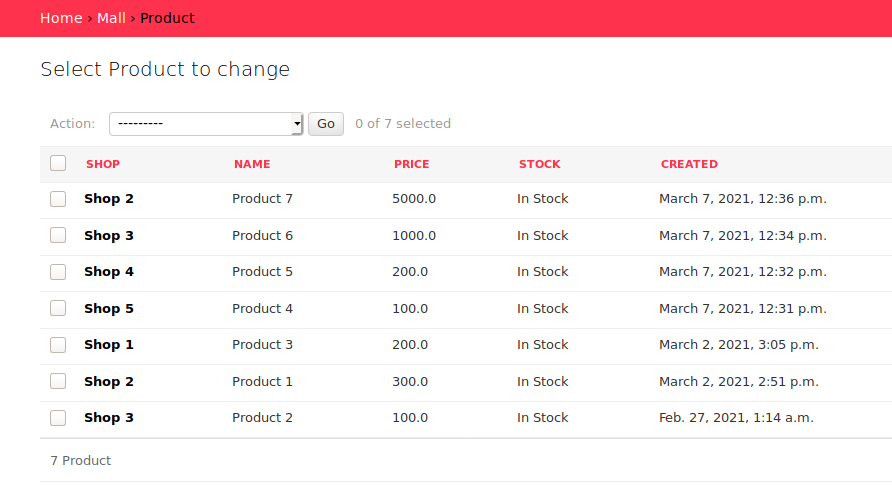Mark the checkbox beside Product 2
Screen dimensions: 892x486
click(58, 418)
